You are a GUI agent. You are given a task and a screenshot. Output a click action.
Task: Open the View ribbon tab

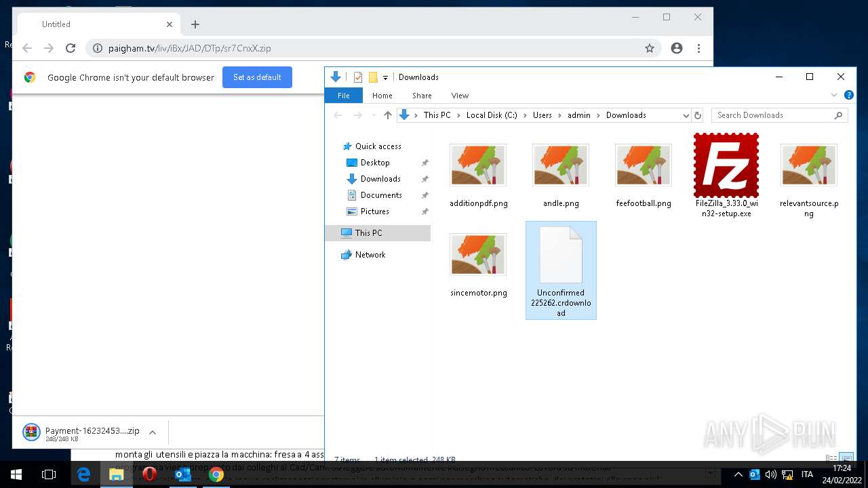(x=460, y=96)
